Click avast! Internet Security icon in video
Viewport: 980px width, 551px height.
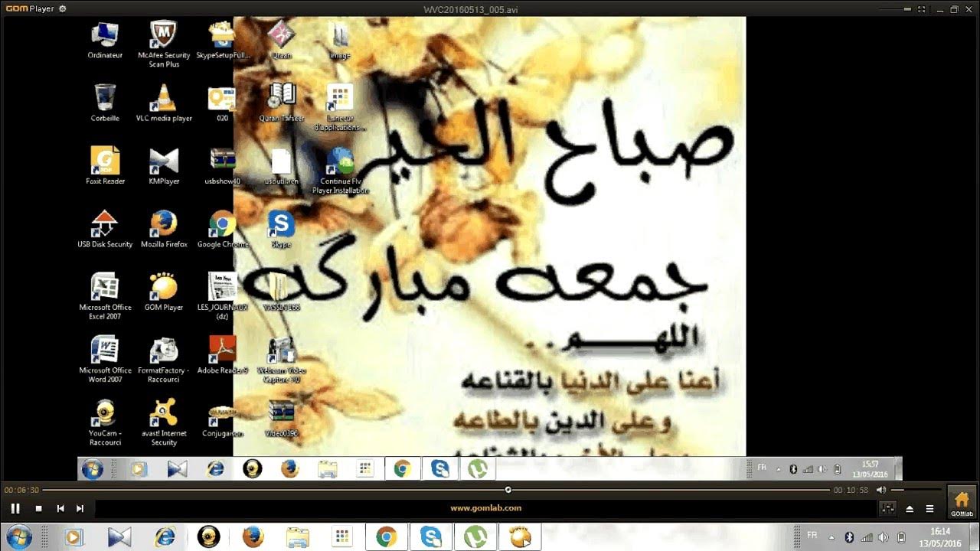[x=164, y=422]
